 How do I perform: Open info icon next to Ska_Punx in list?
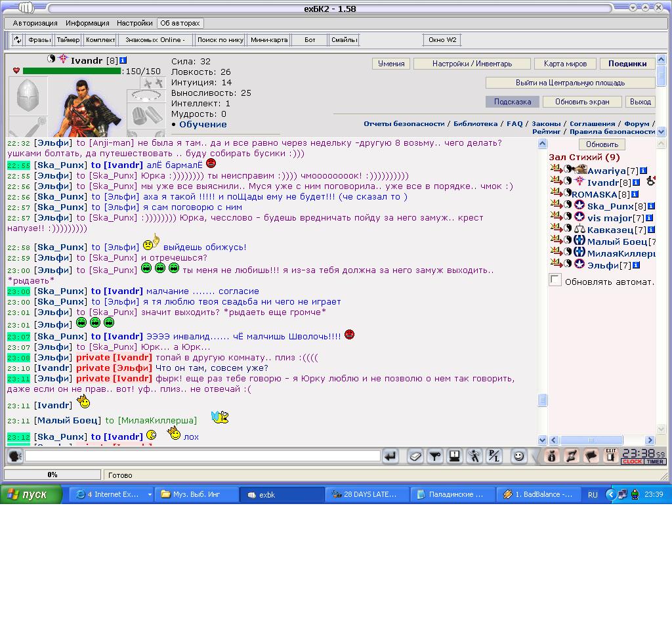click(651, 206)
